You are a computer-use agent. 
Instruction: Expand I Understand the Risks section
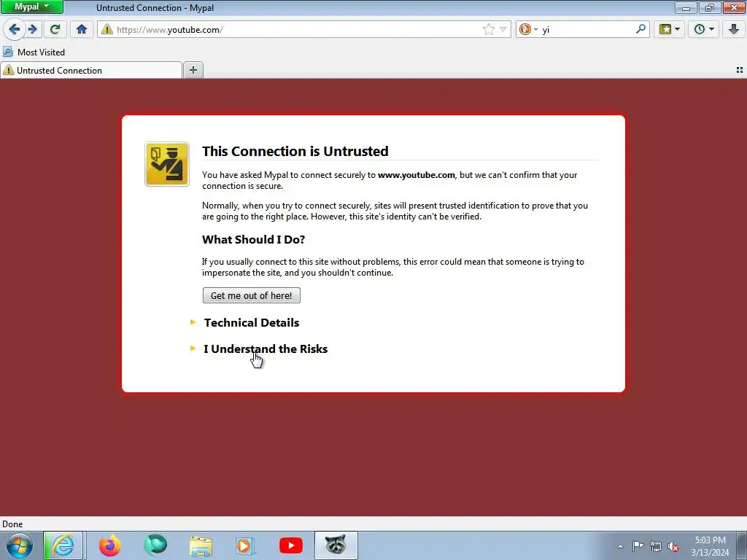tap(266, 349)
